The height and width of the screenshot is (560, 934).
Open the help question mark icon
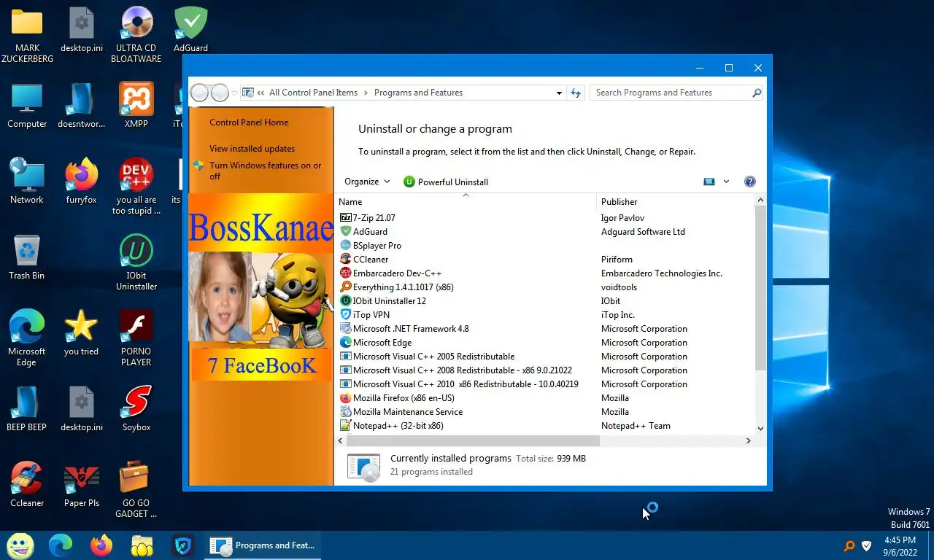click(x=749, y=182)
